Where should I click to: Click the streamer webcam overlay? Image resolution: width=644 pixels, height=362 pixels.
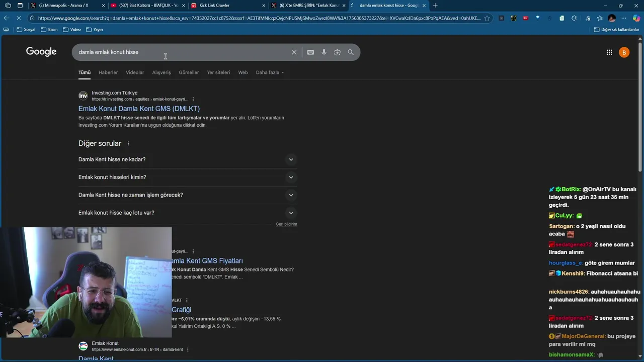(x=86, y=283)
